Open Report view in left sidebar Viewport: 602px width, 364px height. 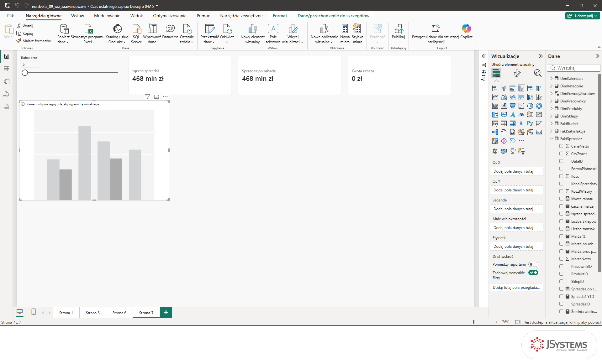coord(7,56)
